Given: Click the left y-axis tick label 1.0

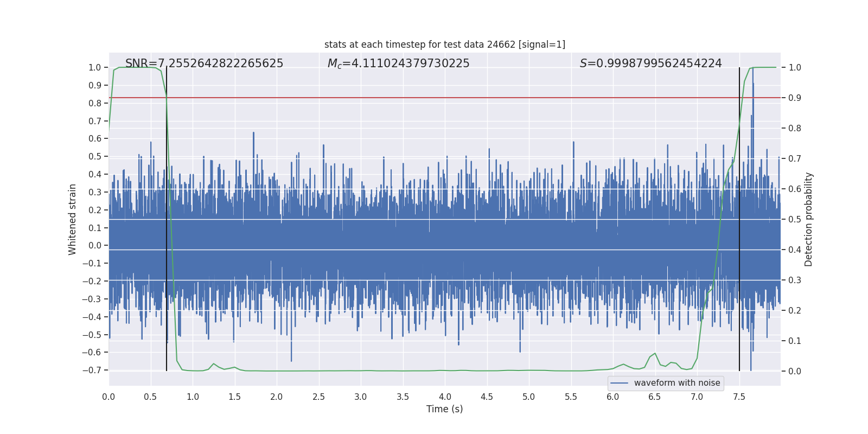Looking at the screenshot, I should point(94,68).
